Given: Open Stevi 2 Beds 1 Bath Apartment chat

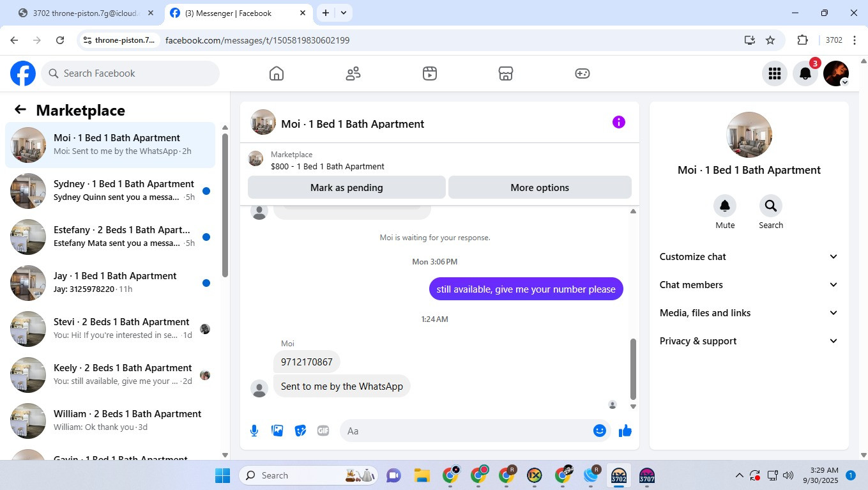Looking at the screenshot, I should click(110, 329).
